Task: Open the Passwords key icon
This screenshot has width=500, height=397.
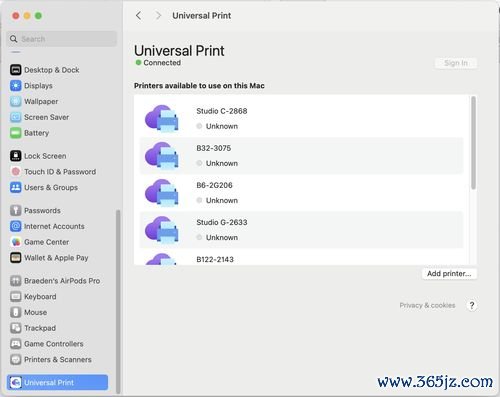Action: coord(16,210)
